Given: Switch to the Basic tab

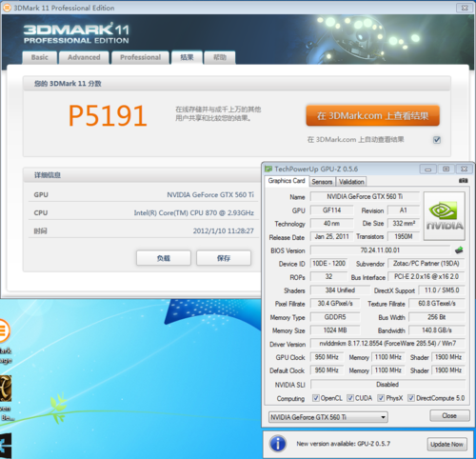Looking at the screenshot, I should tap(40, 57).
